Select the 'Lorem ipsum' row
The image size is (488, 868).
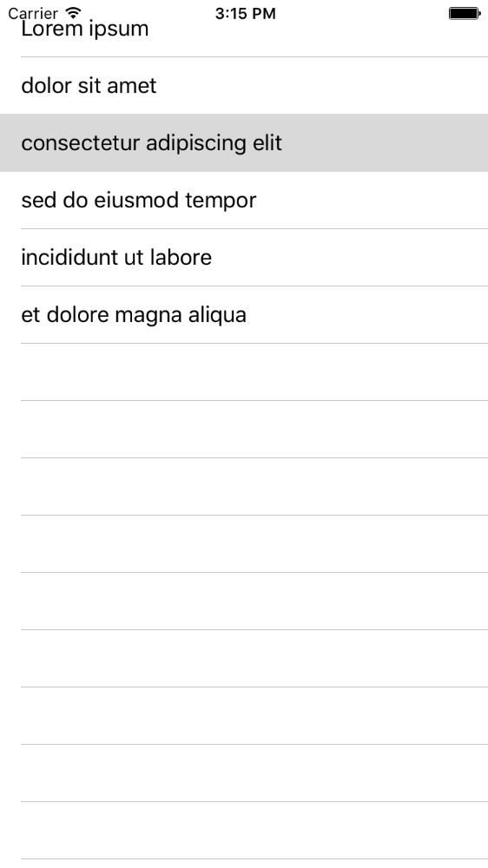pos(244,29)
